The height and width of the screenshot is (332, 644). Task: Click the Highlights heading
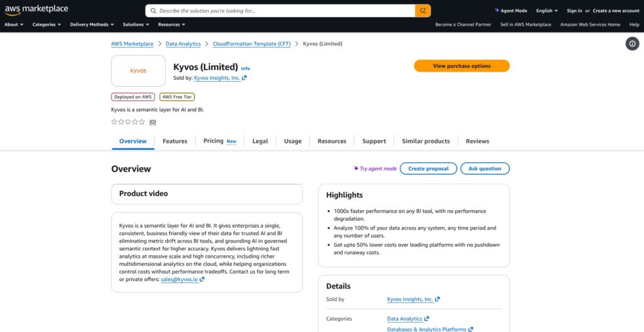click(x=345, y=195)
